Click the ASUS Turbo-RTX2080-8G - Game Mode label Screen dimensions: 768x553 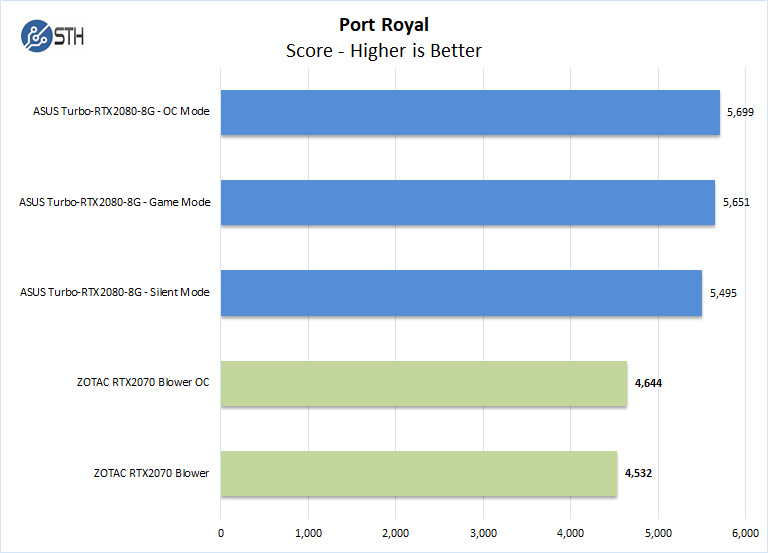click(115, 202)
